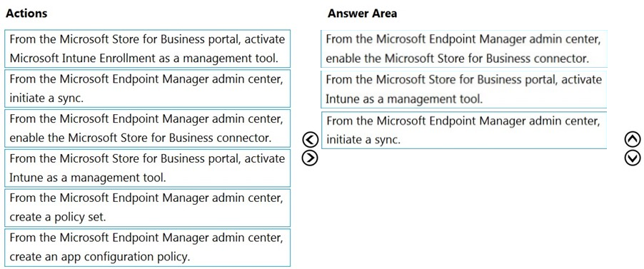The width and height of the screenshot is (644, 269).
Task: Click the move-right circular arrow icon
Action: point(310,157)
